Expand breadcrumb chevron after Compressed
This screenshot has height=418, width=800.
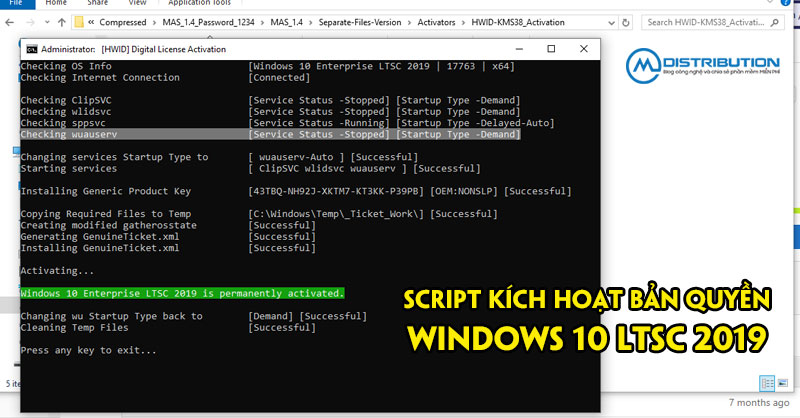tap(154, 22)
